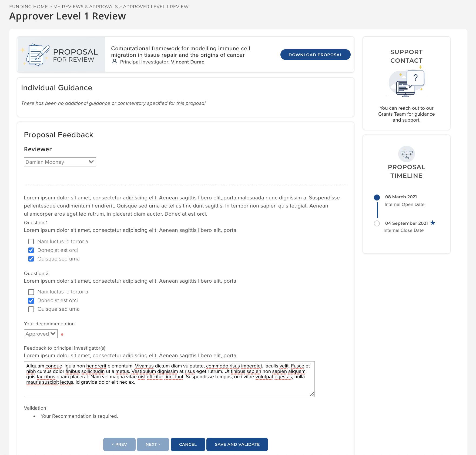This screenshot has height=455, width=476.
Task: Click the Proposal Feedback heading
Action: point(59,135)
